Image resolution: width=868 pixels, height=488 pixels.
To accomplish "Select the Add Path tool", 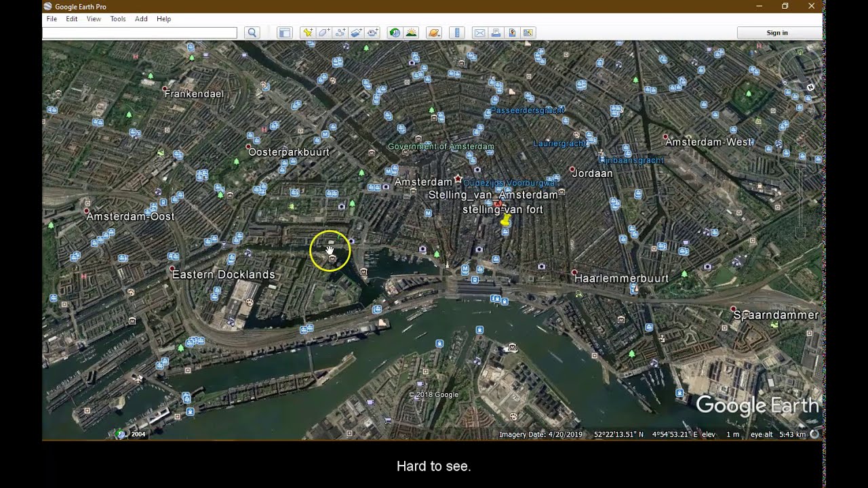I will point(340,33).
